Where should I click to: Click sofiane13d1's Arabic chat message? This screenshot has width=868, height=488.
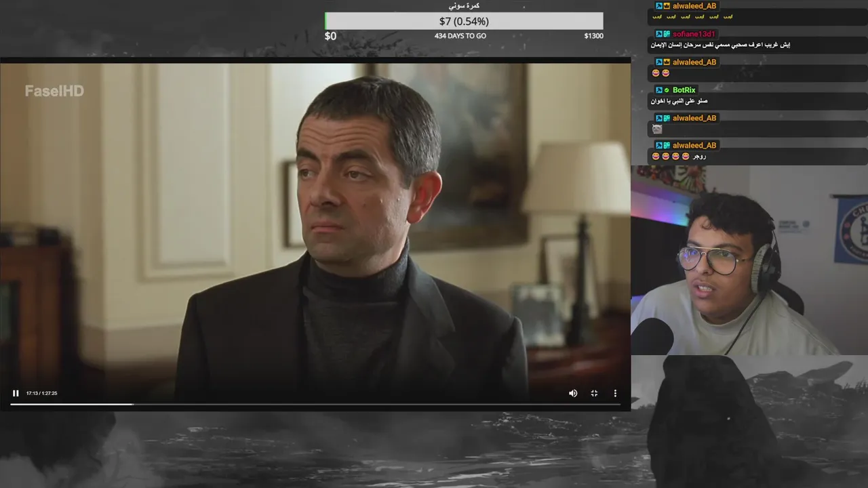click(x=720, y=45)
